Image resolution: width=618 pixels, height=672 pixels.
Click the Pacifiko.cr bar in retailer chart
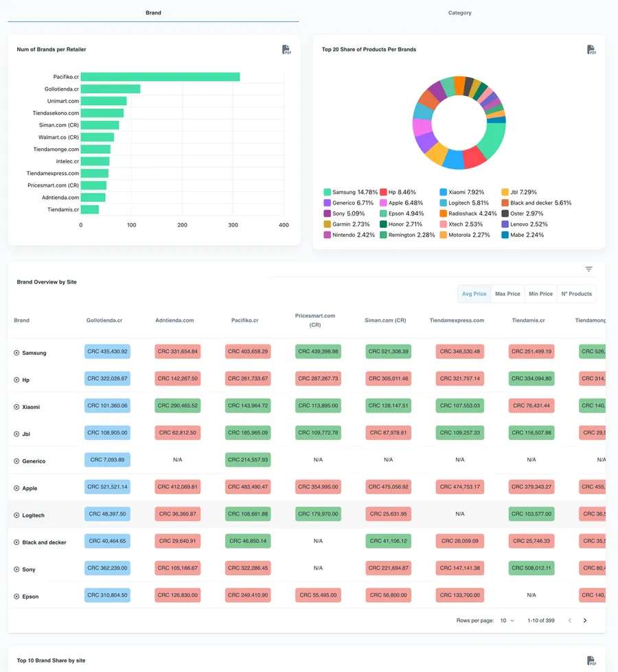161,77
